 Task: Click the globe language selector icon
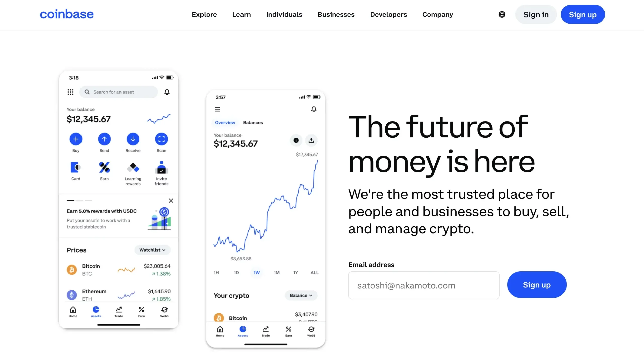click(x=502, y=14)
